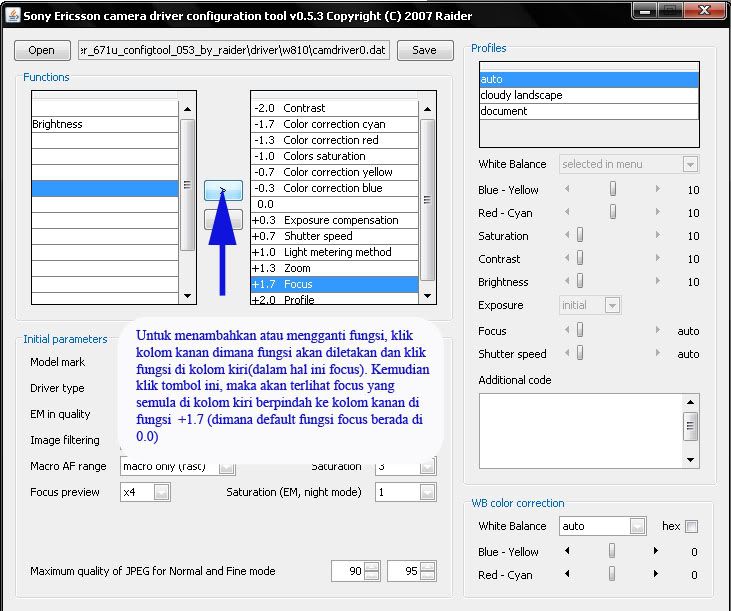Viewport: 731px width, 611px height.
Task: Click left arrow of WB Blue - Yellow slider
Action: pyautogui.click(x=567, y=551)
